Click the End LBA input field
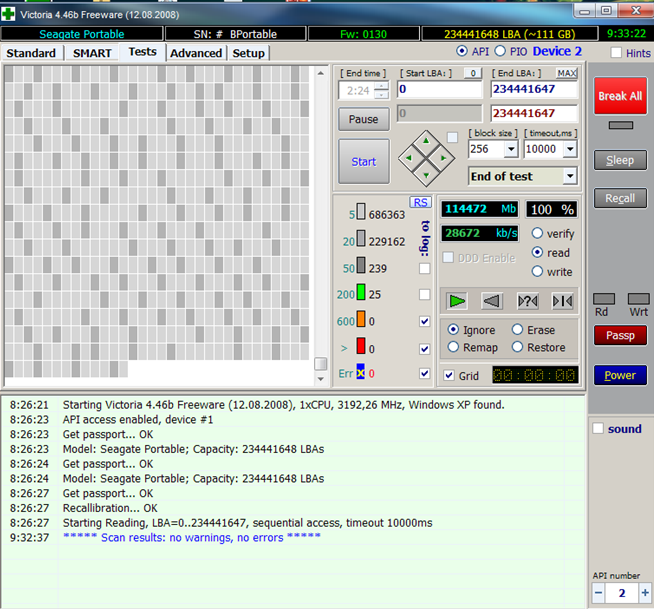The image size is (655, 610). point(534,89)
